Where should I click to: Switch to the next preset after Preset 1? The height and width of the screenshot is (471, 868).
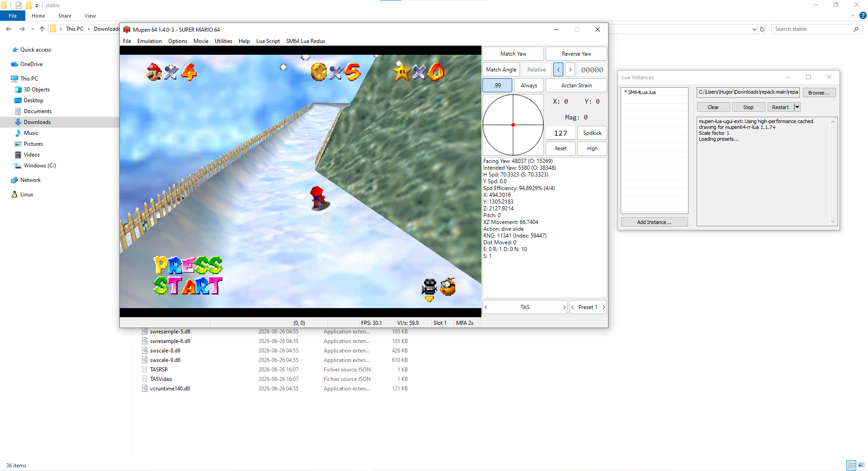click(x=604, y=307)
